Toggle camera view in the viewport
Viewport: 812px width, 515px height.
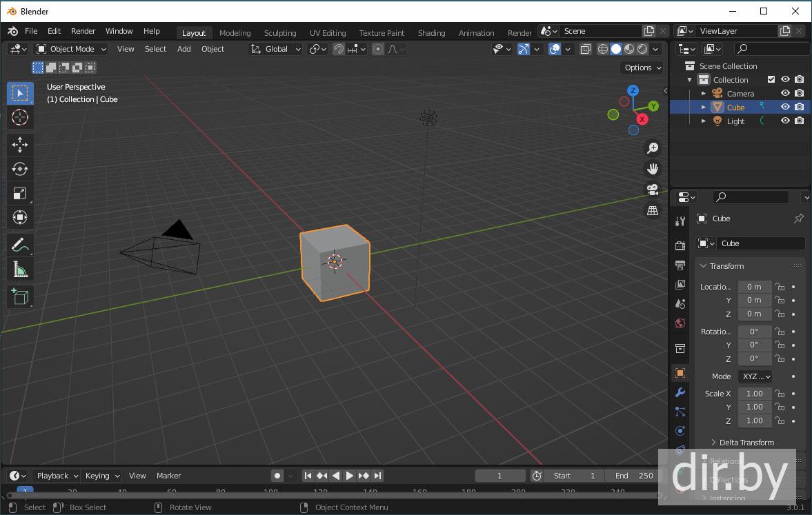pos(653,190)
